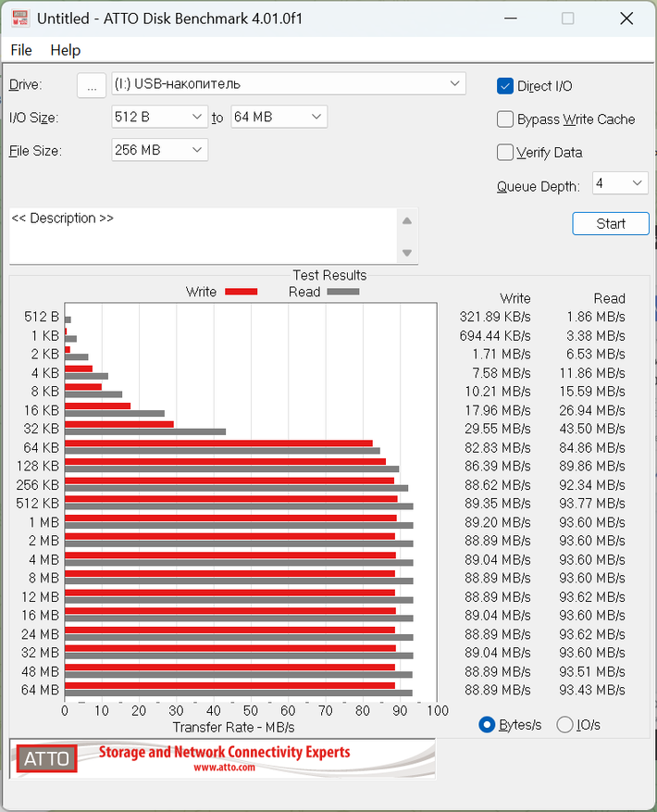The width and height of the screenshot is (657, 812).
Task: Open the drive browse ellipsis button
Action: click(92, 85)
